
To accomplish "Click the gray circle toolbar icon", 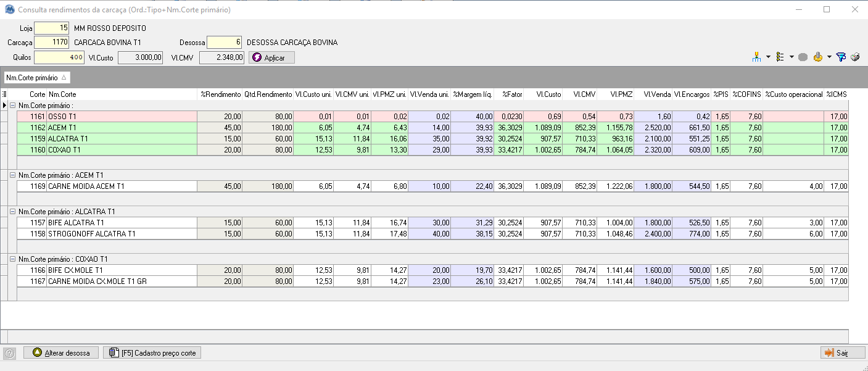I will (803, 57).
